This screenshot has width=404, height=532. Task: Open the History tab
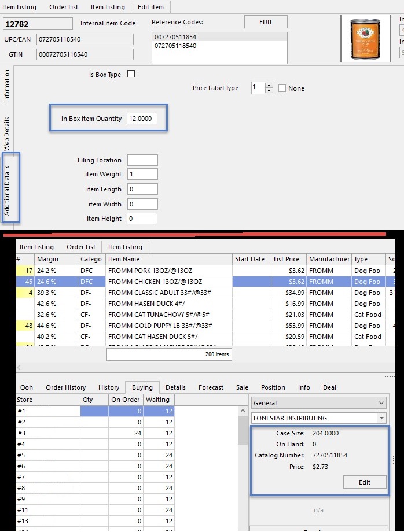pos(109,387)
